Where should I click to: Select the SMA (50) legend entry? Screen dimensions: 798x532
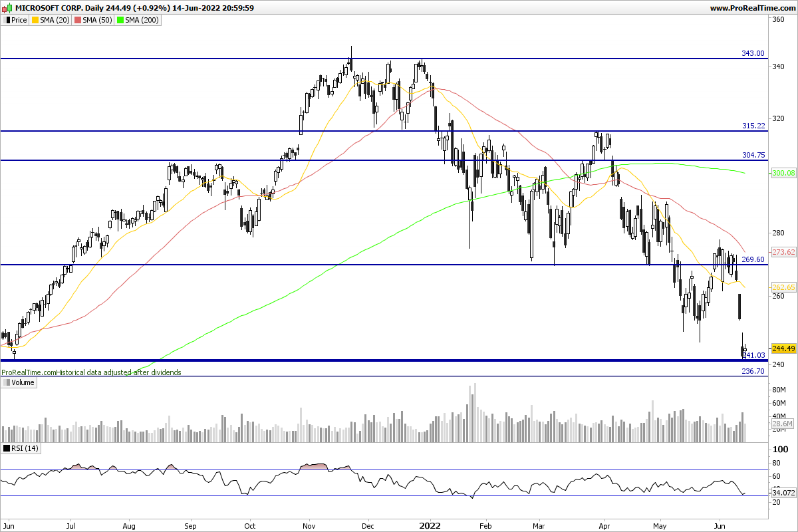tap(92, 20)
